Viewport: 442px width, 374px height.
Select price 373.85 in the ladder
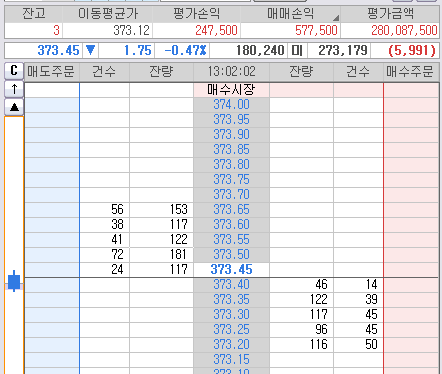point(231,150)
